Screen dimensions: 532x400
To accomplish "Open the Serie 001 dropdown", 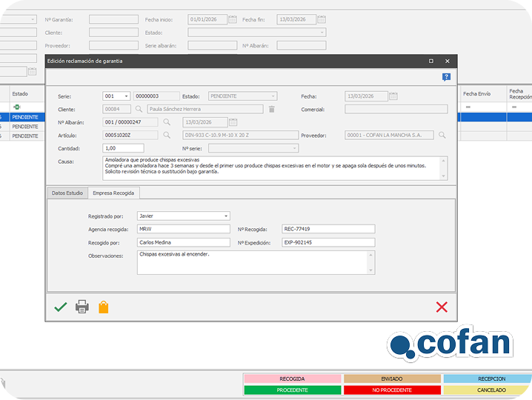I will click(126, 96).
